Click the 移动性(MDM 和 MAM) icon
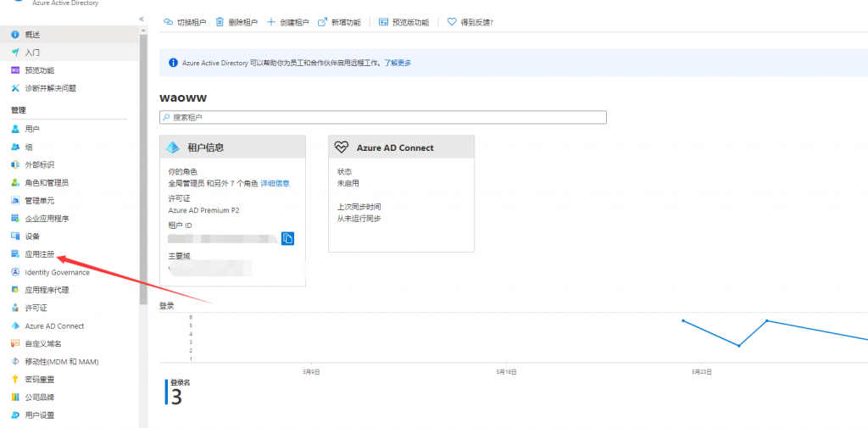This screenshot has width=868, height=428. [x=15, y=362]
